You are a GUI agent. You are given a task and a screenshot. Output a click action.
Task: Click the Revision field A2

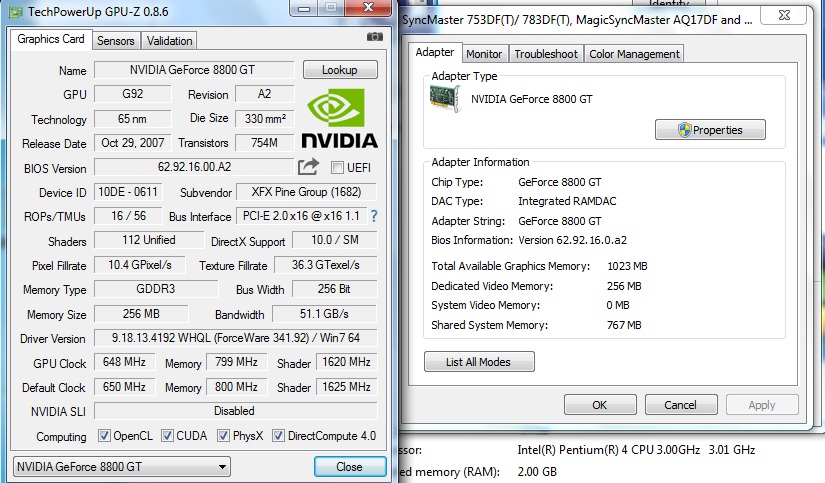264,94
